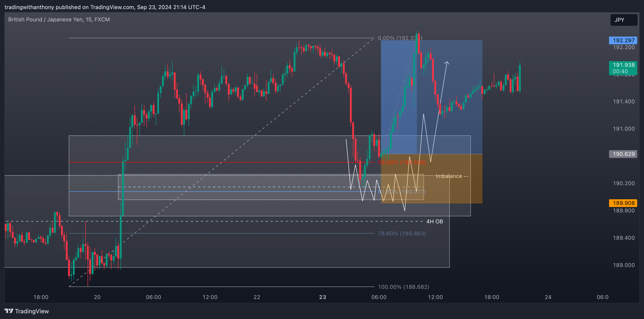This screenshot has width=644, height=319.
Task: Click the 191.400 price axis value
Action: point(624,102)
